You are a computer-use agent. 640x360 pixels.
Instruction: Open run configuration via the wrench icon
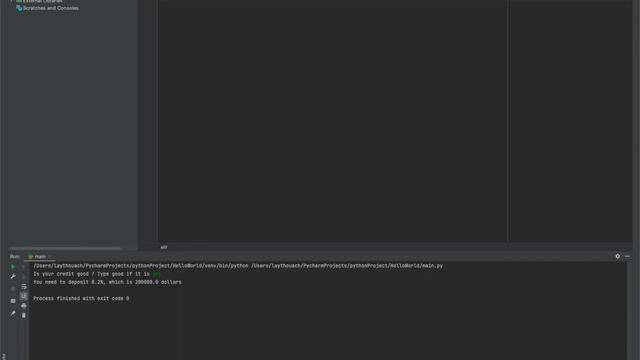coord(13,276)
